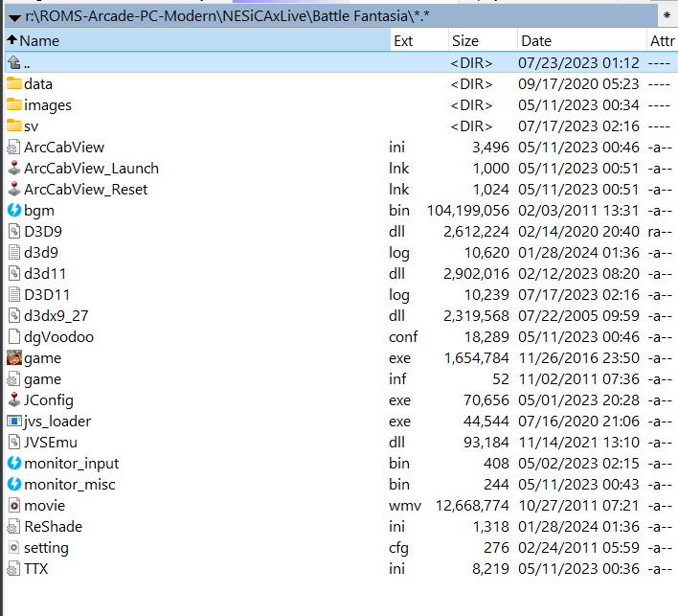
Task: Click the bgm size value 104,199,056
Action: 468,211
